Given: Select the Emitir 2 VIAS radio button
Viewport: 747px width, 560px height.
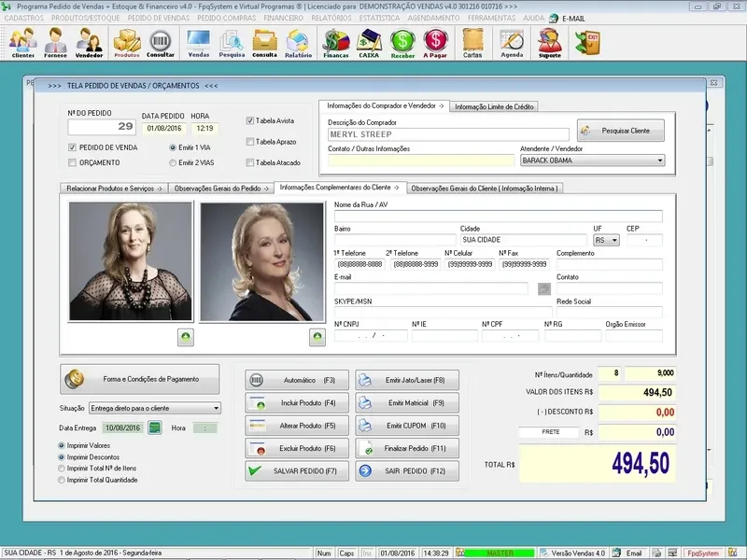Looking at the screenshot, I should pos(173,163).
